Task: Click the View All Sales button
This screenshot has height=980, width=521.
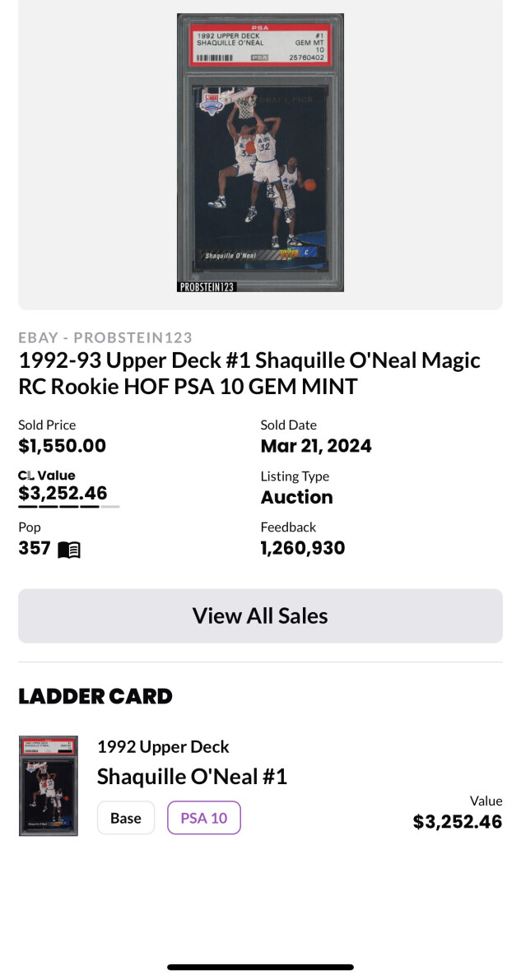Action: (260, 615)
